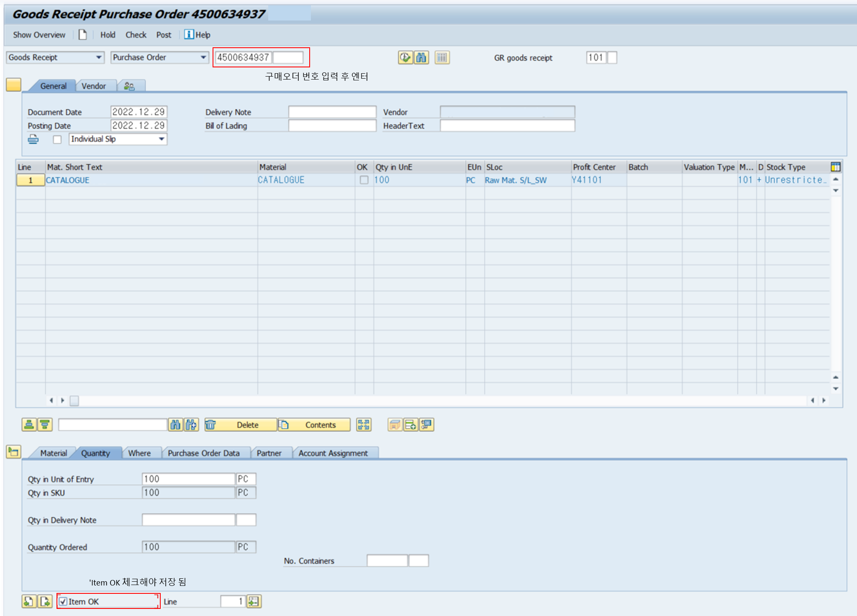Click the Execute clock icon beside PO number

(405, 57)
